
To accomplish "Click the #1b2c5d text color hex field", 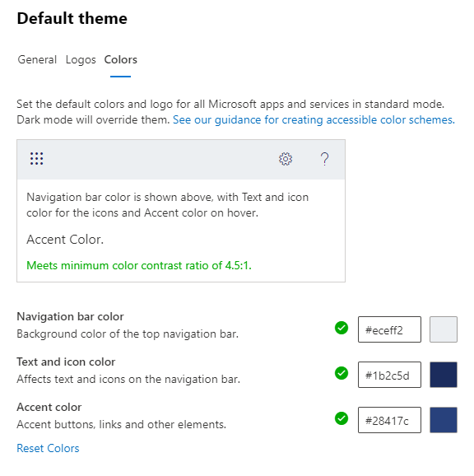I will [x=389, y=375].
